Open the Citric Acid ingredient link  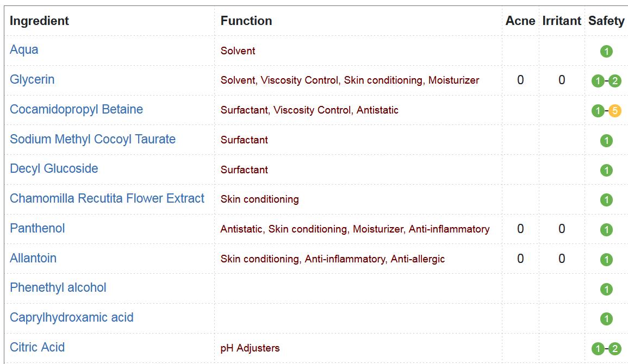(37, 347)
